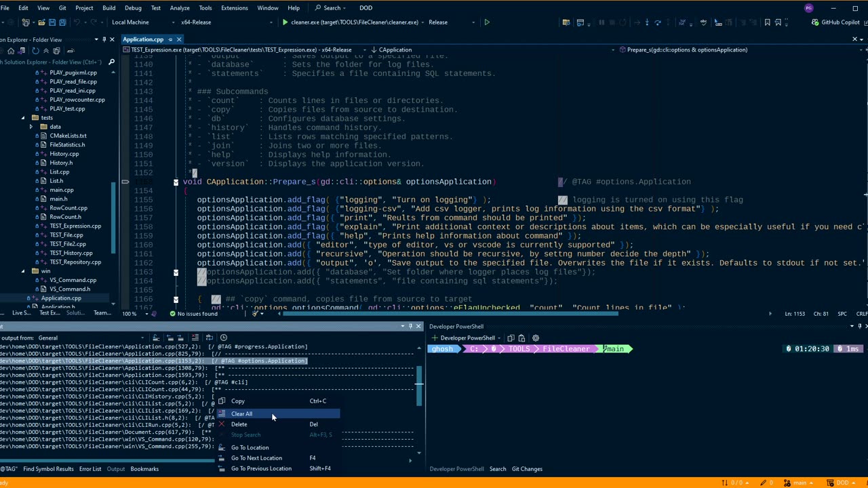Select the VS_Command.cpp file in tree

pos(73,280)
